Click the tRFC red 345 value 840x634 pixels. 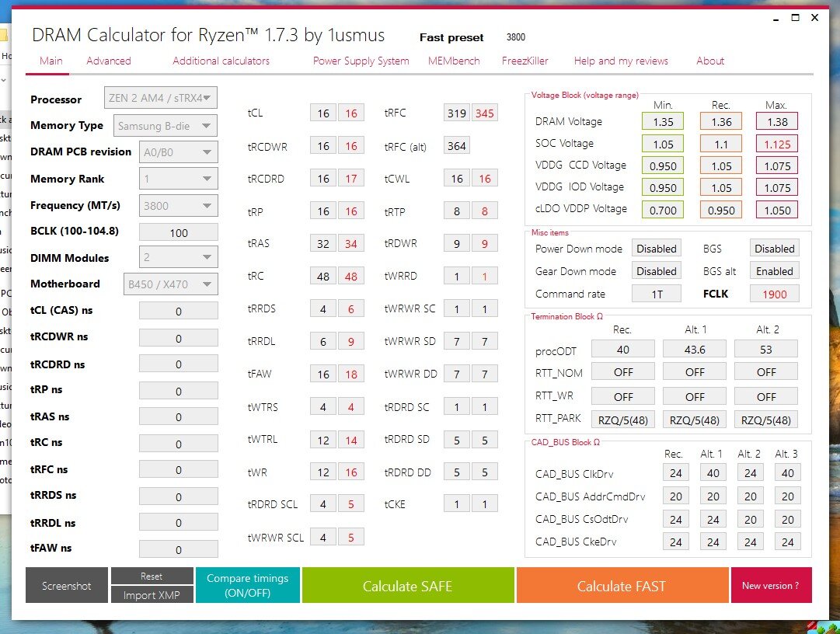pos(484,113)
